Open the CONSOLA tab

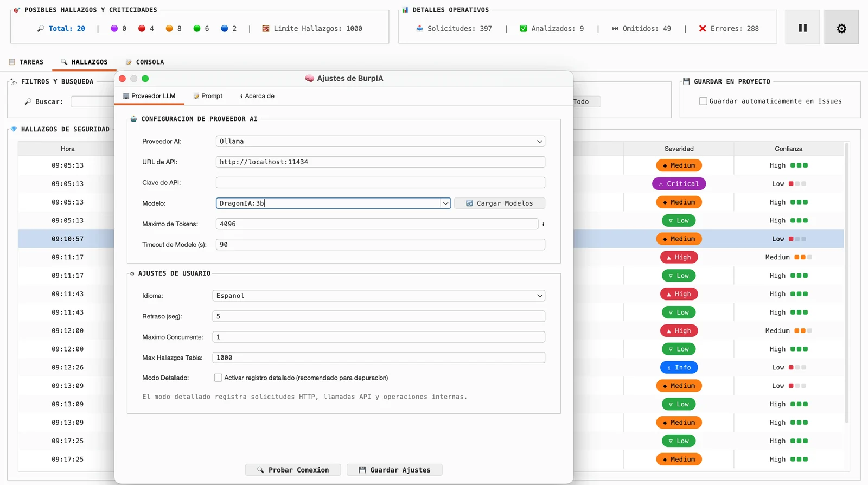pyautogui.click(x=145, y=62)
